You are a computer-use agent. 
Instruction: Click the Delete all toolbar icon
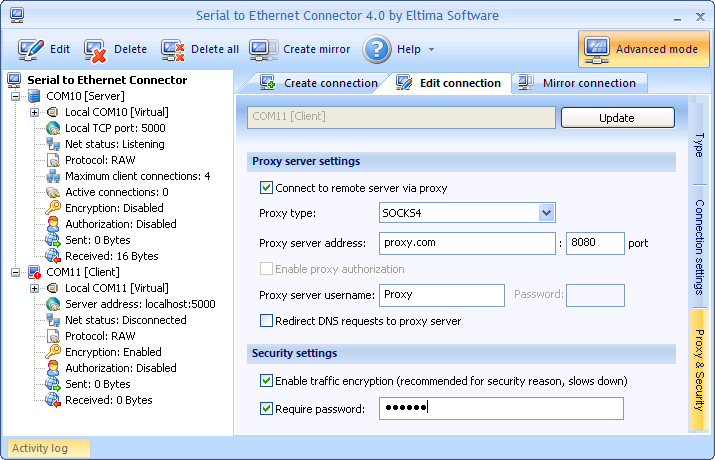tap(172, 50)
